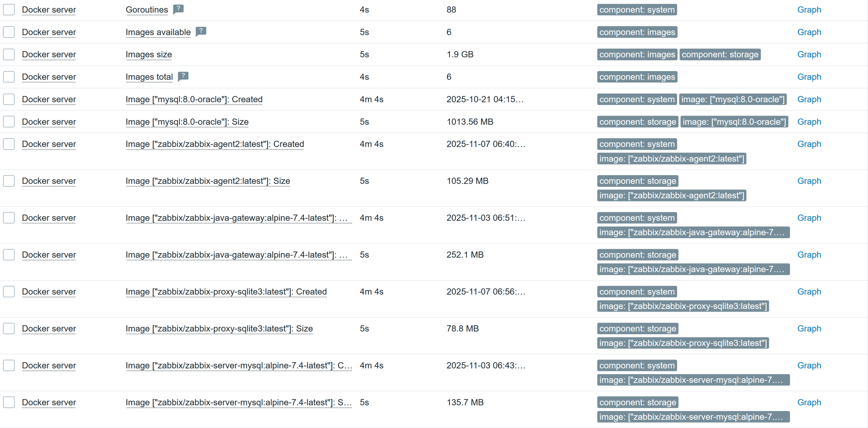Open Graph for Images size item

[x=809, y=55]
